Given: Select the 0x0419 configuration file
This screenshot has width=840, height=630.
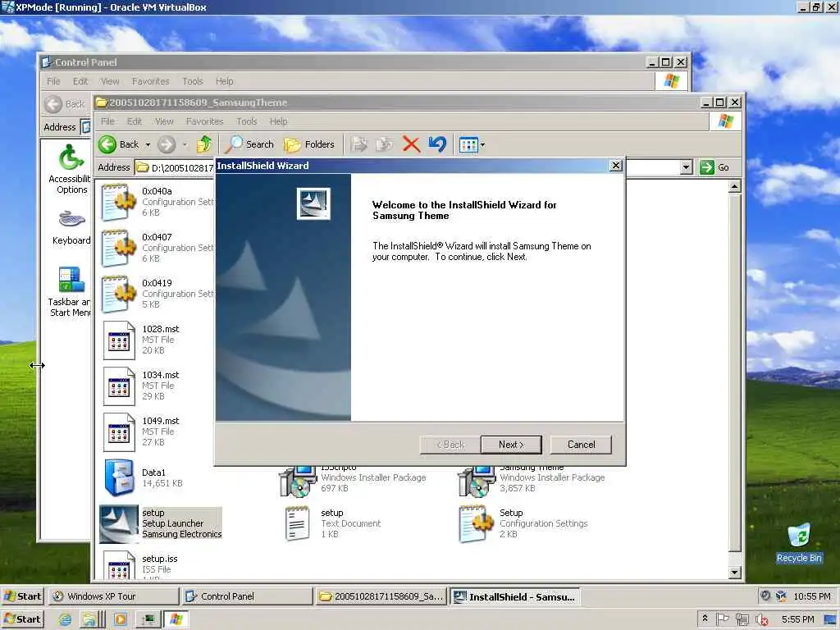Looking at the screenshot, I should click(x=157, y=294).
